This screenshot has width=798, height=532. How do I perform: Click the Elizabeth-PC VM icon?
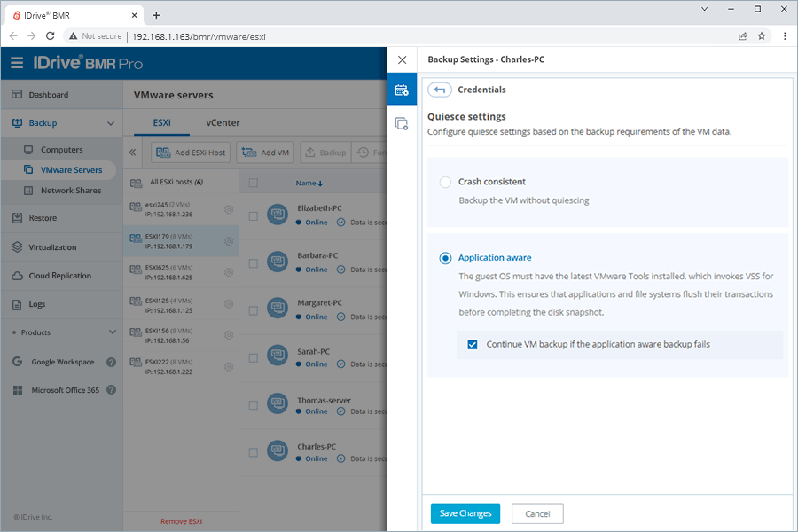[278, 216]
